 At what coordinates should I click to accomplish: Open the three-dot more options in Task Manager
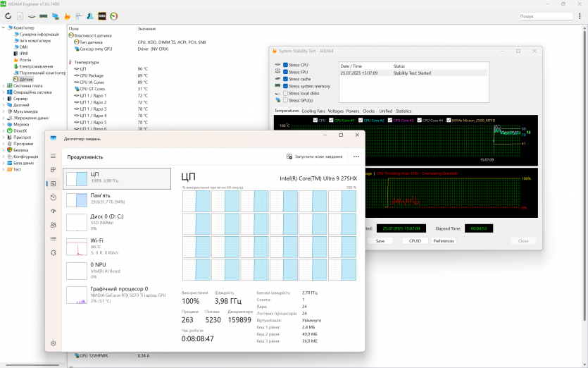tap(356, 157)
